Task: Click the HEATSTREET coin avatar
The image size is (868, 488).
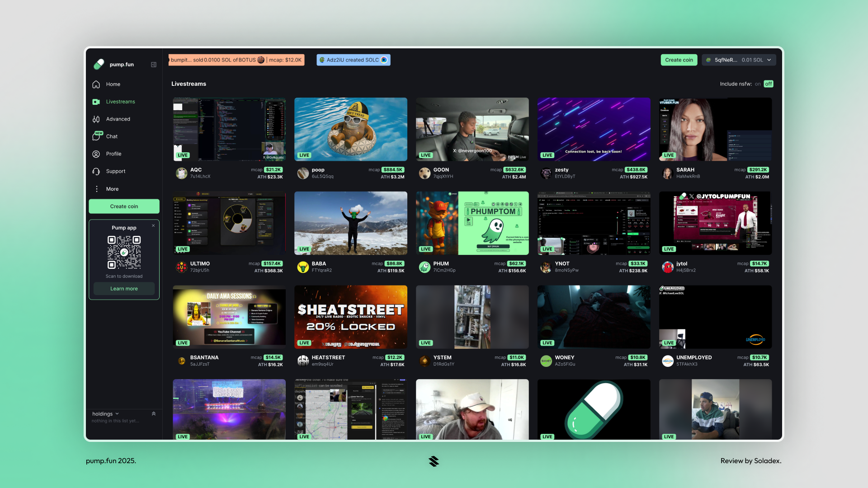Action: (303, 361)
